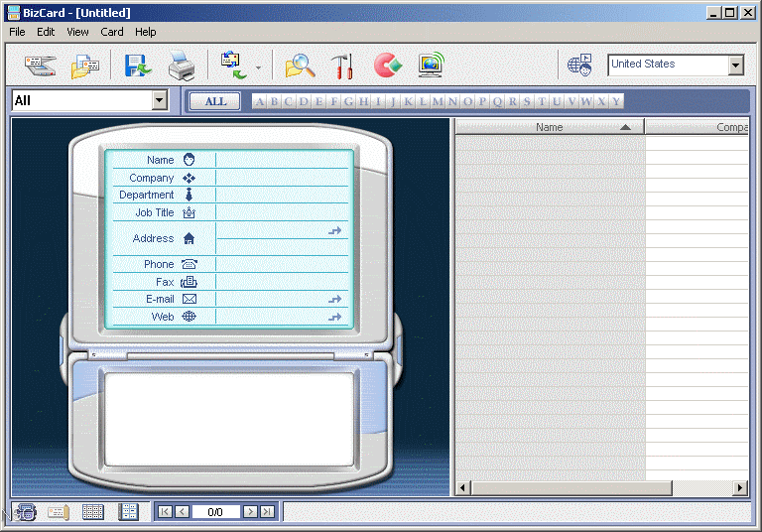
Task: Go to the next card record
Action: click(x=250, y=511)
